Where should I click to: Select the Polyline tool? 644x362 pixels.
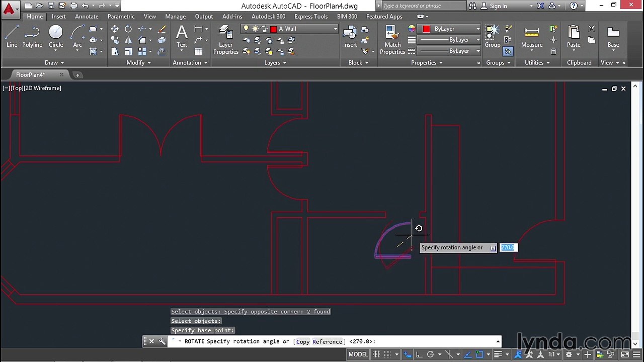pyautogui.click(x=32, y=37)
